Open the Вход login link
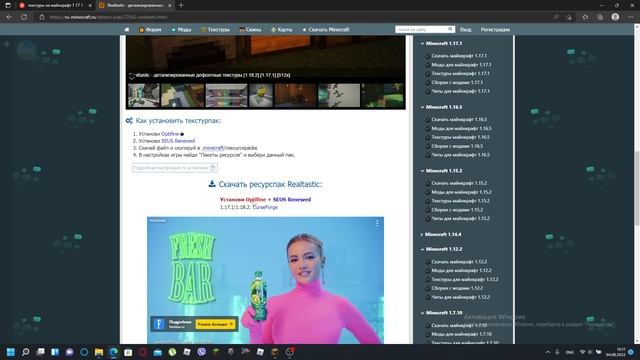The height and width of the screenshot is (360, 640). coord(465,29)
